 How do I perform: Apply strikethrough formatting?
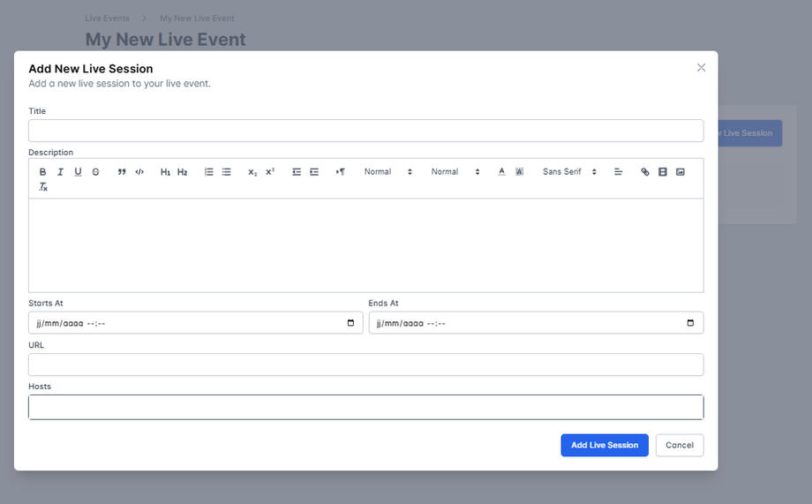[96, 172]
